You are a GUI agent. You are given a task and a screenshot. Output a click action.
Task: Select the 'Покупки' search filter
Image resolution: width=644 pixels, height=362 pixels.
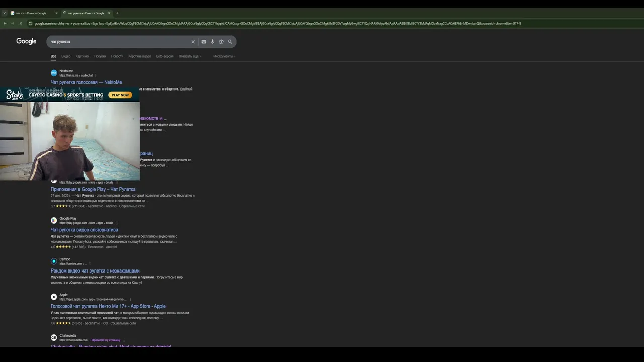(100, 56)
